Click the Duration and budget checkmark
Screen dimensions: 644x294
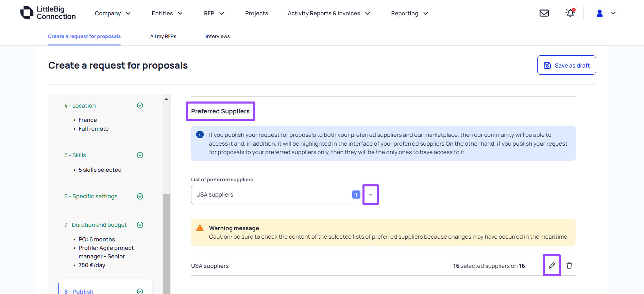pos(140,225)
